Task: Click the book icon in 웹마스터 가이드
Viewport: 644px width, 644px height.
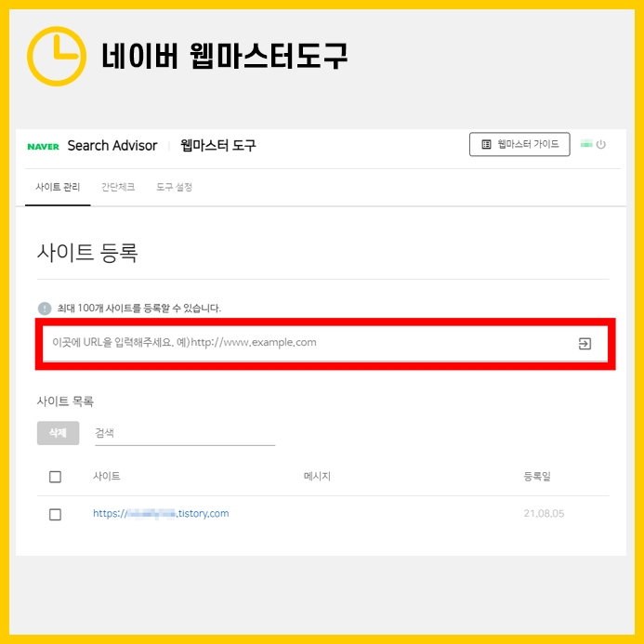Action: (x=486, y=145)
